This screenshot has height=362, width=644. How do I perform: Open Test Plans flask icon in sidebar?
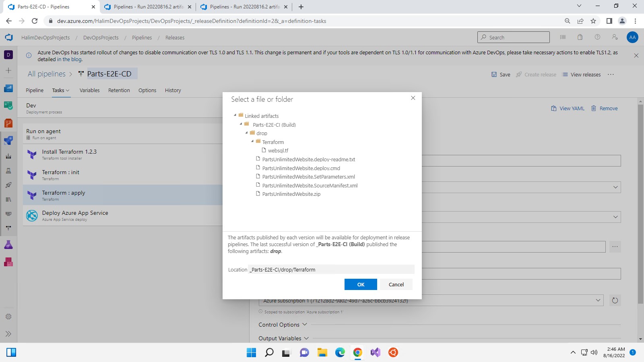click(x=8, y=245)
